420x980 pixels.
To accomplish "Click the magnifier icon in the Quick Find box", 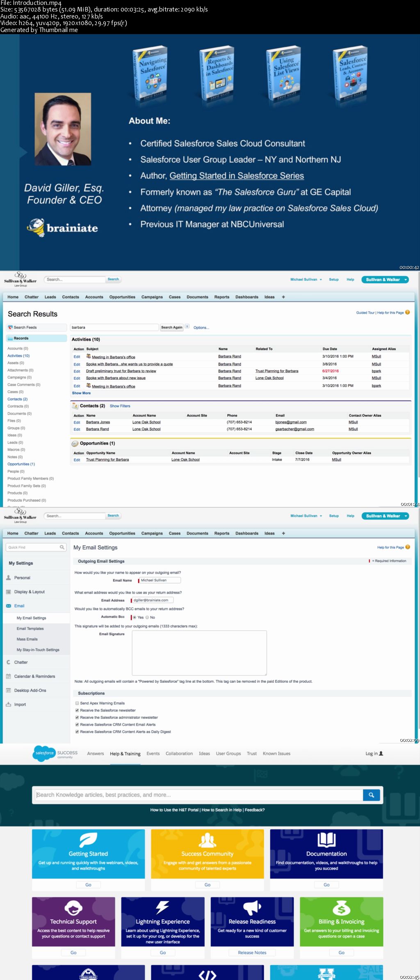I will pyautogui.click(x=62, y=547).
